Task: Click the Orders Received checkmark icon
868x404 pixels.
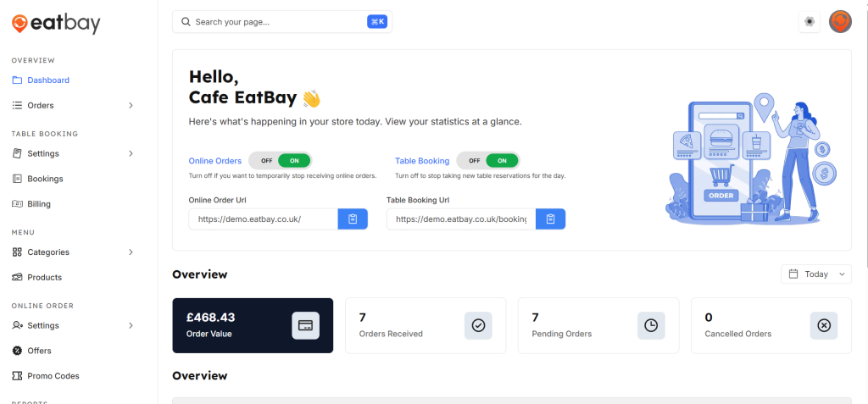Action: point(478,325)
